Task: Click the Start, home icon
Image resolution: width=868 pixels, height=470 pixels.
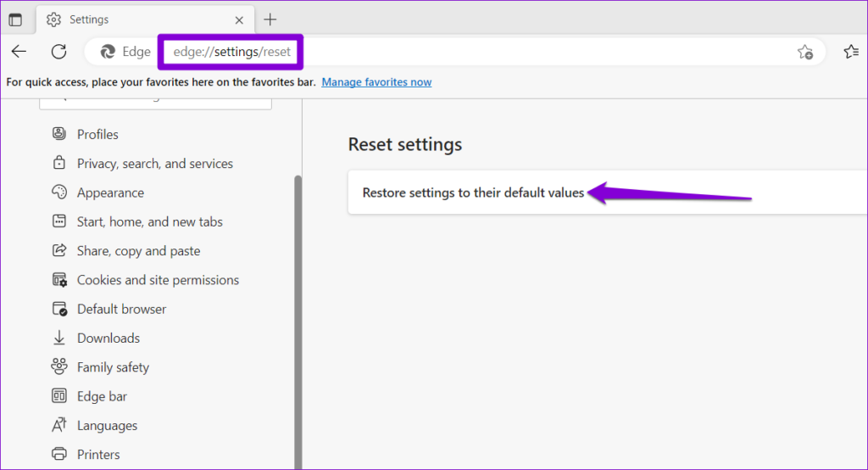Action: pyautogui.click(x=59, y=221)
